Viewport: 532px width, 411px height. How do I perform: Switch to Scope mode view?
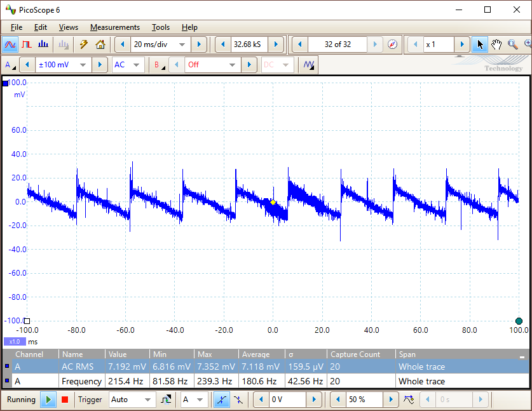(x=10, y=44)
